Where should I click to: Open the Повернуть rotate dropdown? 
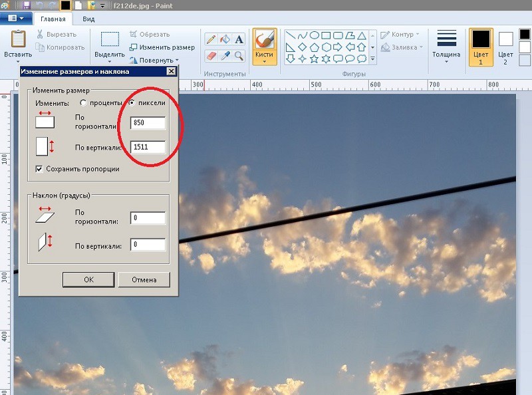[x=158, y=61]
